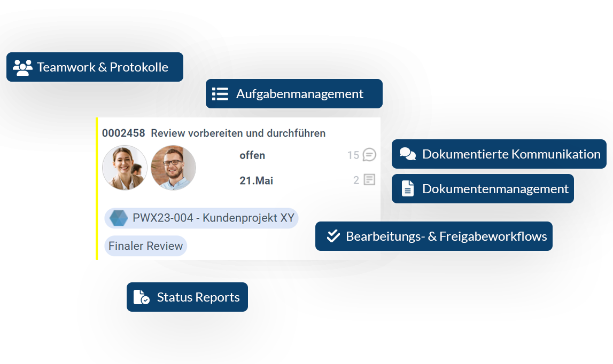Open comments via bubble icon next to 15
Viewport: 613px width, 364px height.
click(x=369, y=155)
